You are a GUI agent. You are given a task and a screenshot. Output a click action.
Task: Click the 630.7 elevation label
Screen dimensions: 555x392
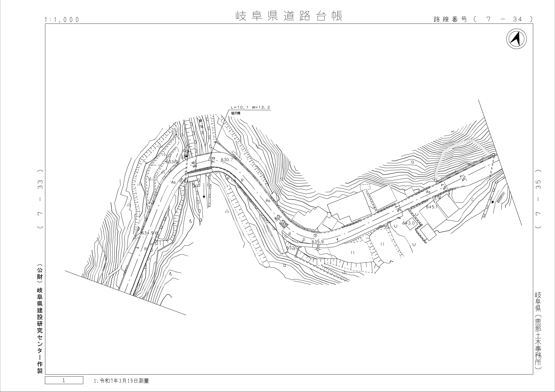tap(227, 160)
